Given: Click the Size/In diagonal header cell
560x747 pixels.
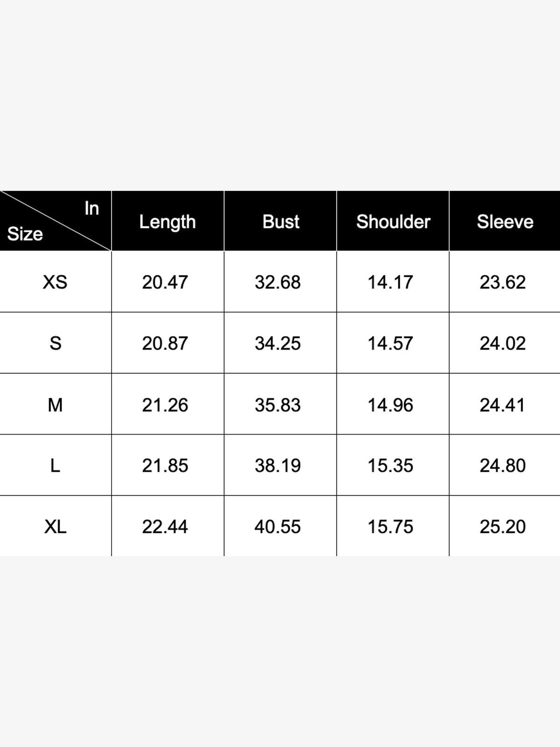Looking at the screenshot, I should [56, 221].
